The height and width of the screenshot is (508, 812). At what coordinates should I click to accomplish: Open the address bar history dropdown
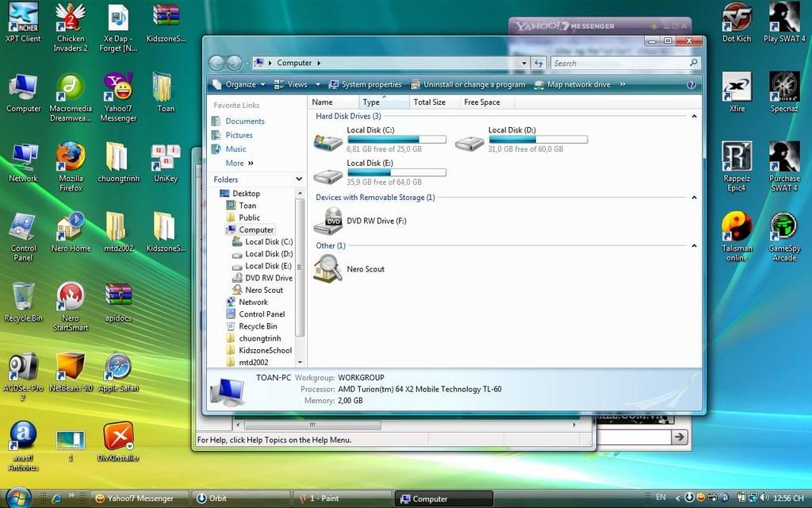point(524,63)
